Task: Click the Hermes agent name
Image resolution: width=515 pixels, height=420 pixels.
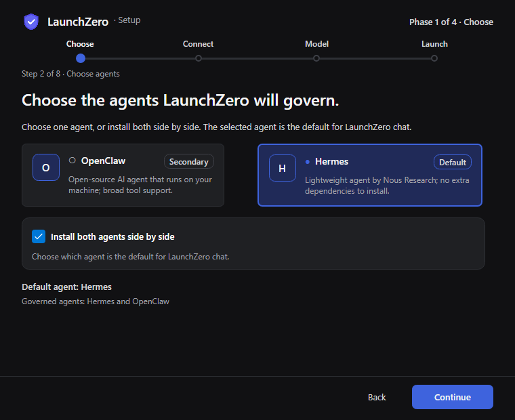Action: pos(332,161)
